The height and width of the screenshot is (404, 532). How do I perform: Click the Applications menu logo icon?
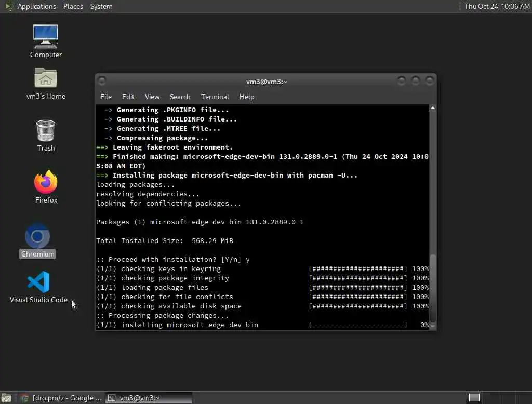click(9, 6)
